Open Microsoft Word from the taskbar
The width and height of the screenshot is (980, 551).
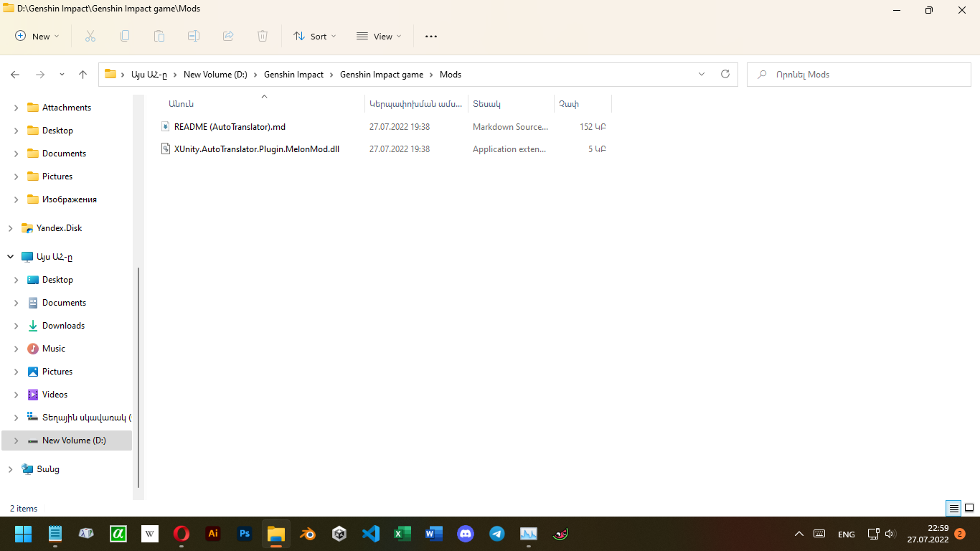click(434, 534)
